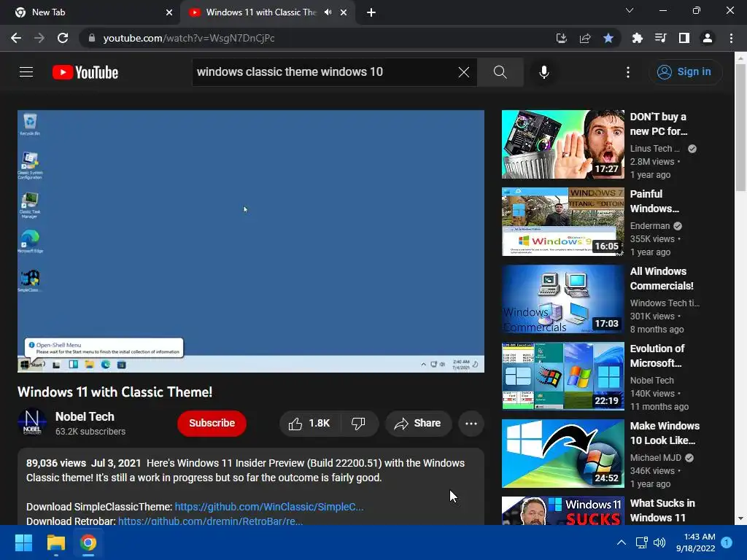
Task: Click video title Windows 11 with Classic Theme!
Action: point(115,392)
